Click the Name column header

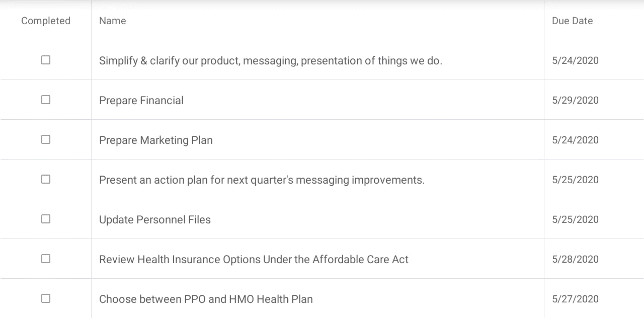coord(113,21)
